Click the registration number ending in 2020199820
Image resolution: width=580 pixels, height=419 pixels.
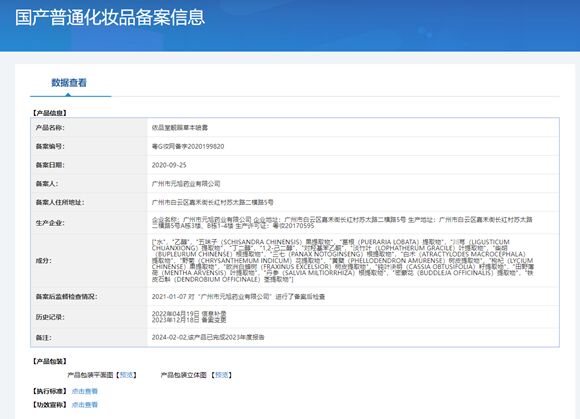click(x=188, y=146)
